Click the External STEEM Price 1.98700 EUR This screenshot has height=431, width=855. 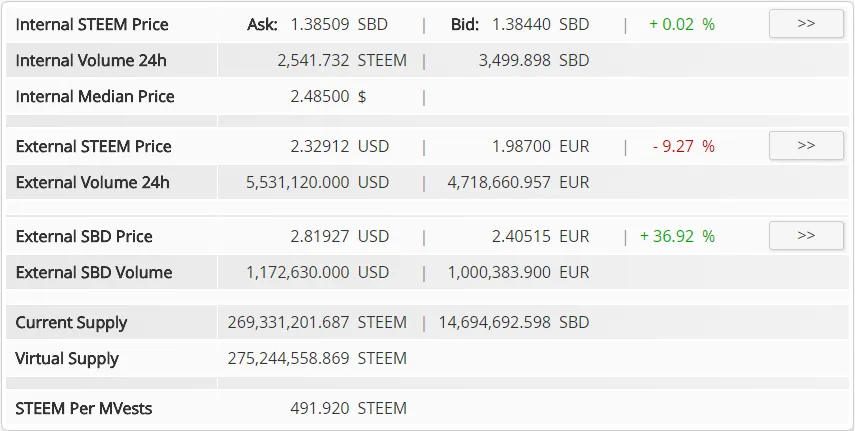[x=540, y=146]
